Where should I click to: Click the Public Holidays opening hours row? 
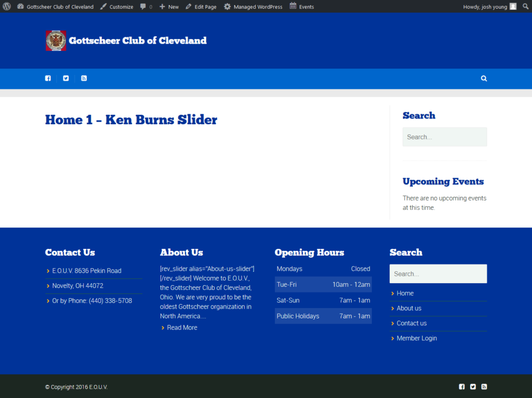(x=323, y=316)
